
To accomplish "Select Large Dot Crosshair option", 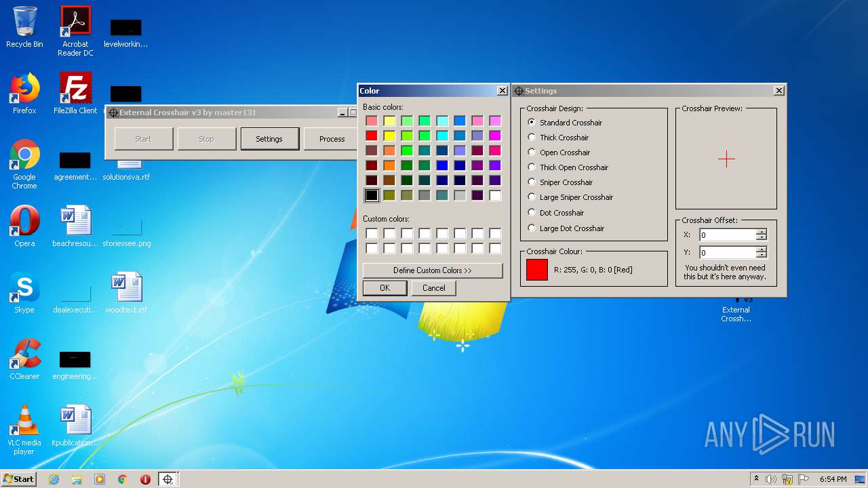I will point(566,228).
